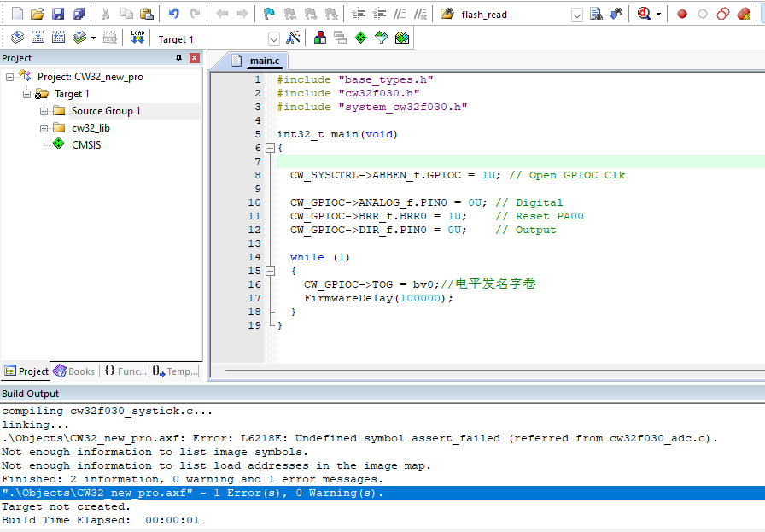Click the Save All icon

coord(78,14)
